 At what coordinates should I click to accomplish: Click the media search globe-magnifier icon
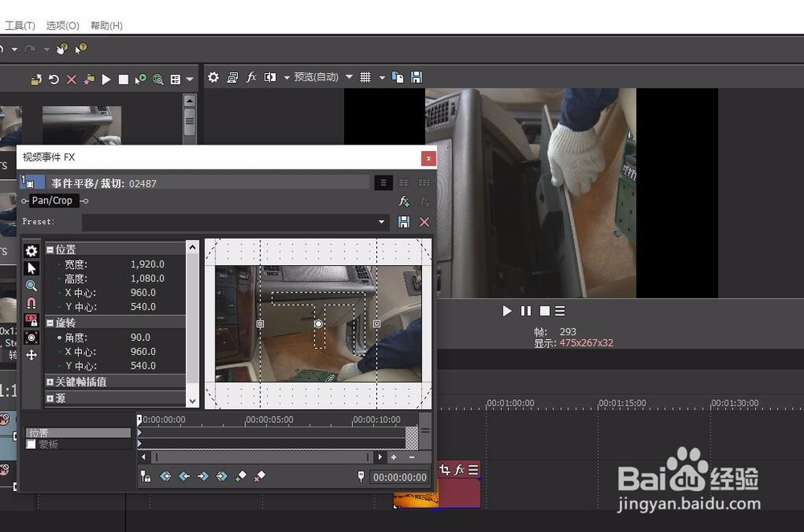158,80
